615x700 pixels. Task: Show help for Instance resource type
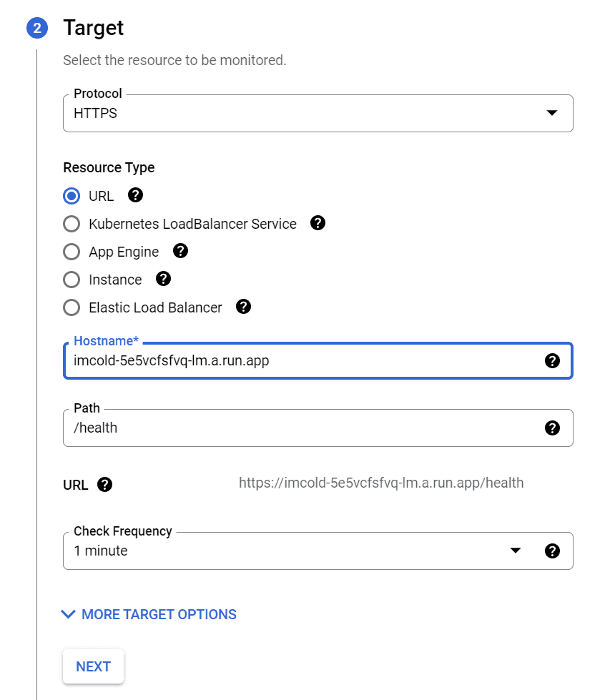point(164,279)
